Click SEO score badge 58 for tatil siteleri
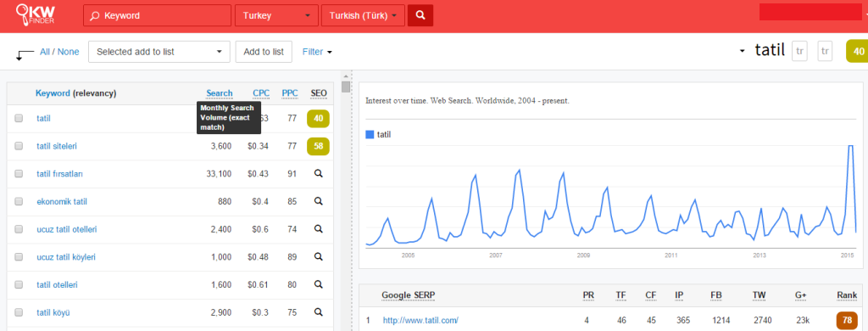Screen dimensions: 868x331 [x=319, y=146]
